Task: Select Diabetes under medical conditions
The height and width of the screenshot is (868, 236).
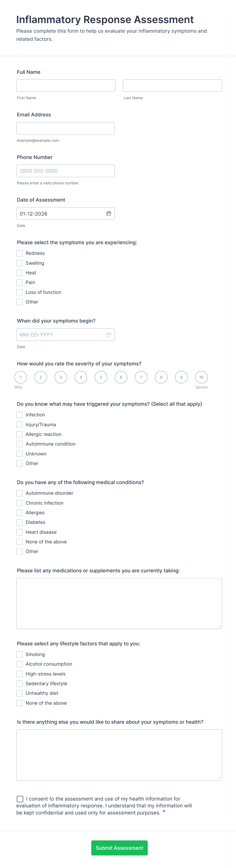Action: coord(19,522)
